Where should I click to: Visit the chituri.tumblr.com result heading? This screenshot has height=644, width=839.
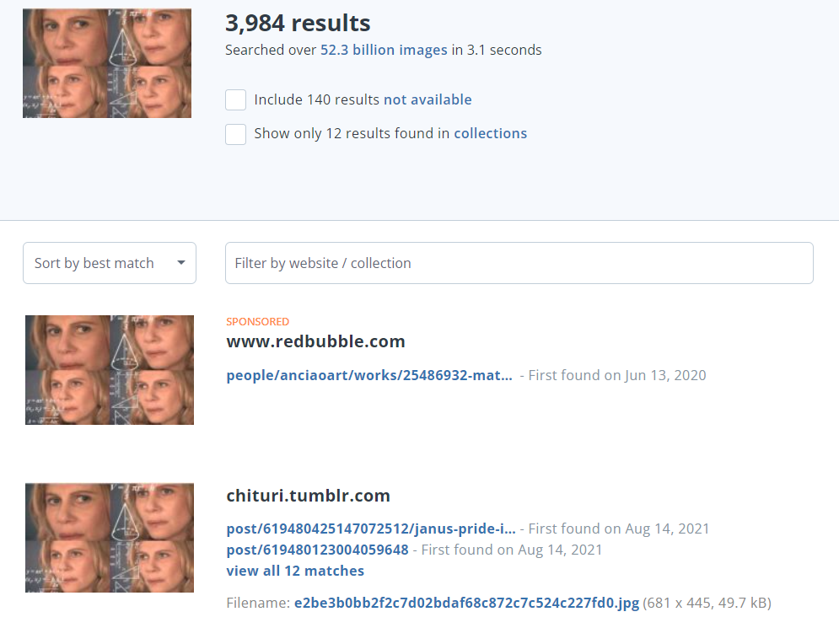click(309, 496)
